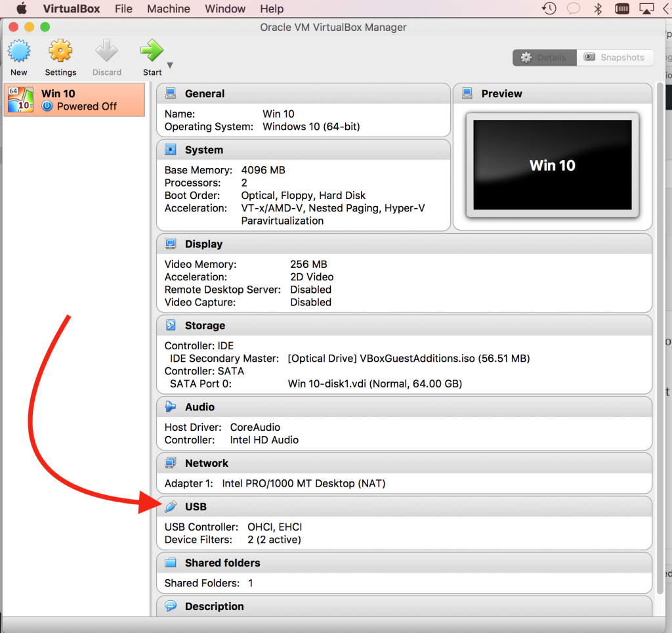Viewport: 672px width, 633px height.
Task: Start the VM with the green arrow
Action: coord(152,51)
